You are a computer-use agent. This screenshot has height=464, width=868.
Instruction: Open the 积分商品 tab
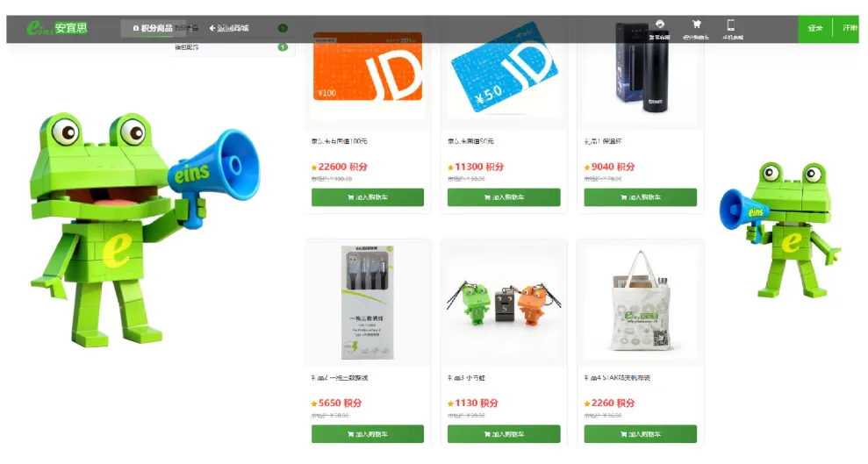(152, 28)
